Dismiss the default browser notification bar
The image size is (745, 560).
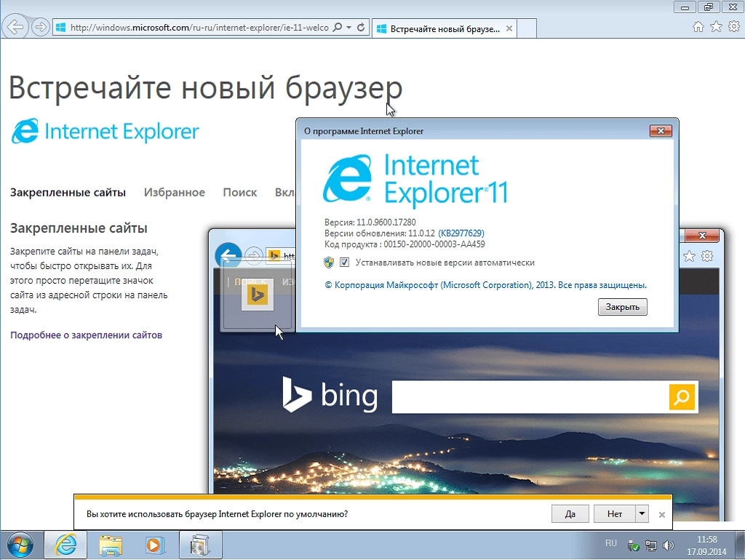pos(662,514)
